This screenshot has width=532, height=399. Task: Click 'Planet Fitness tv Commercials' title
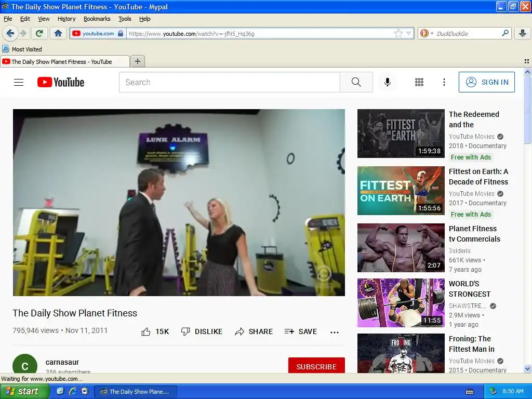tap(474, 234)
